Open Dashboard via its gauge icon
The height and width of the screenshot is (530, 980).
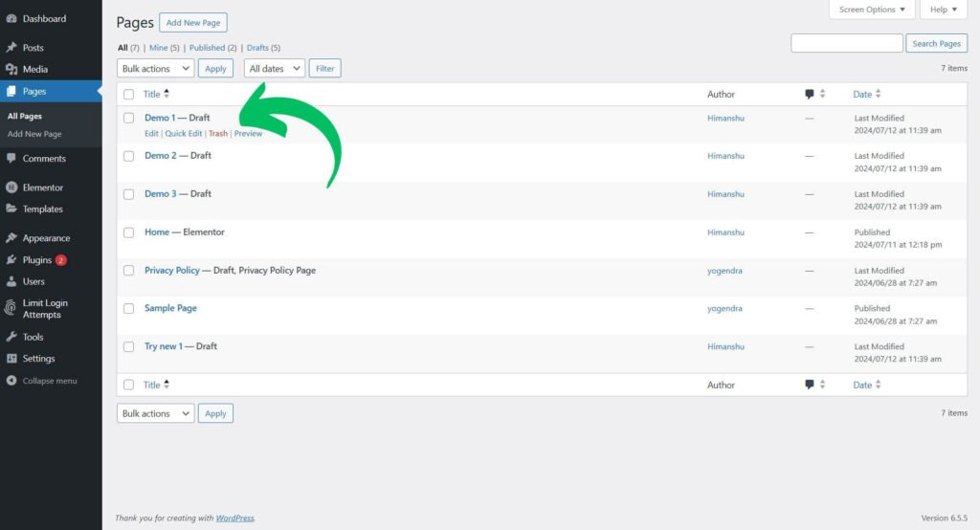click(x=11, y=19)
